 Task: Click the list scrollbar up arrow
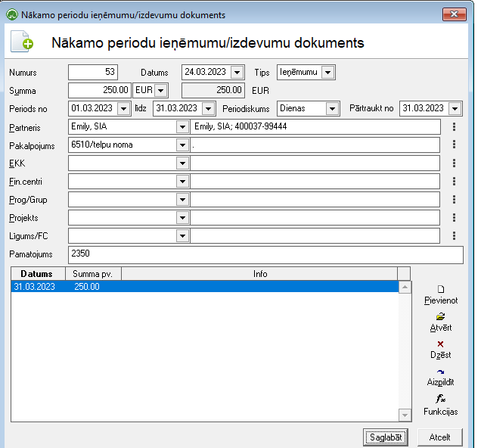pos(405,288)
